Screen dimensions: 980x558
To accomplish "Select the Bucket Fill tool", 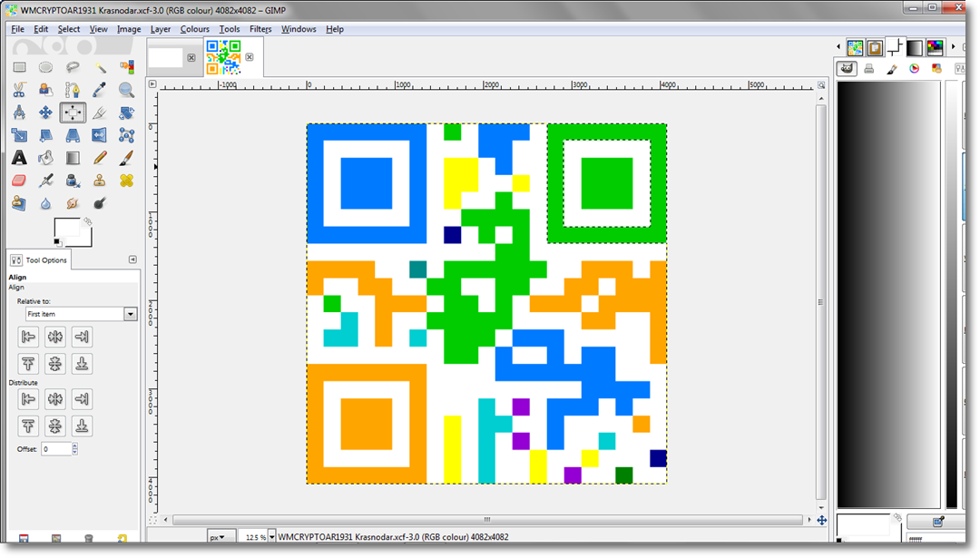I will [45, 158].
